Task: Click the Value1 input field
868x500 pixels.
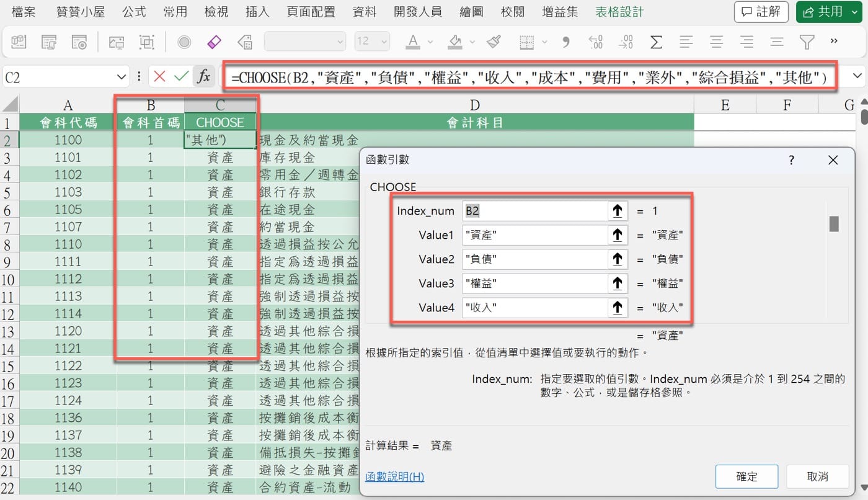Action: point(534,235)
